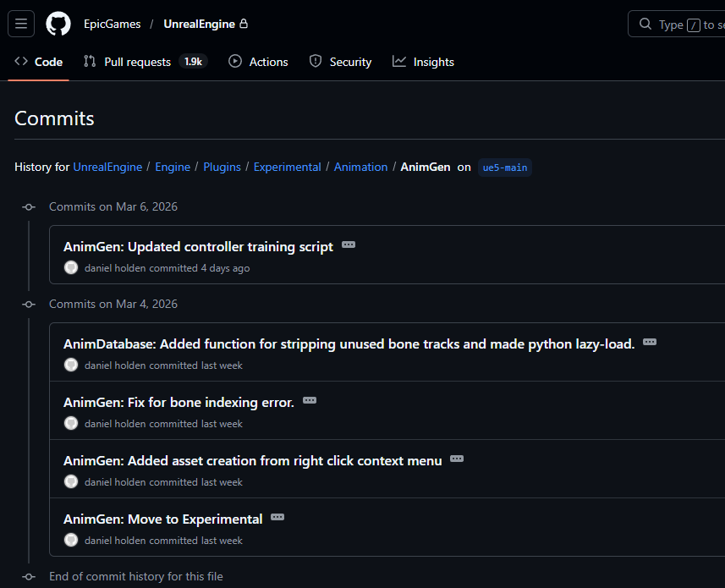Click the Code tab angle-brackets icon
This screenshot has height=588, width=725.
[x=21, y=61]
